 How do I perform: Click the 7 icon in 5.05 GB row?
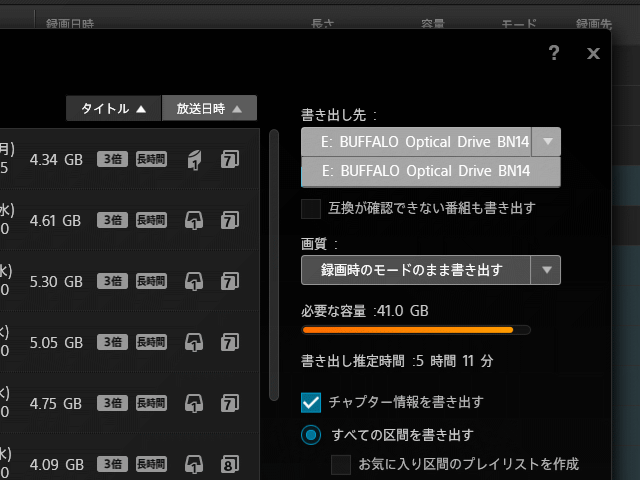point(230,342)
